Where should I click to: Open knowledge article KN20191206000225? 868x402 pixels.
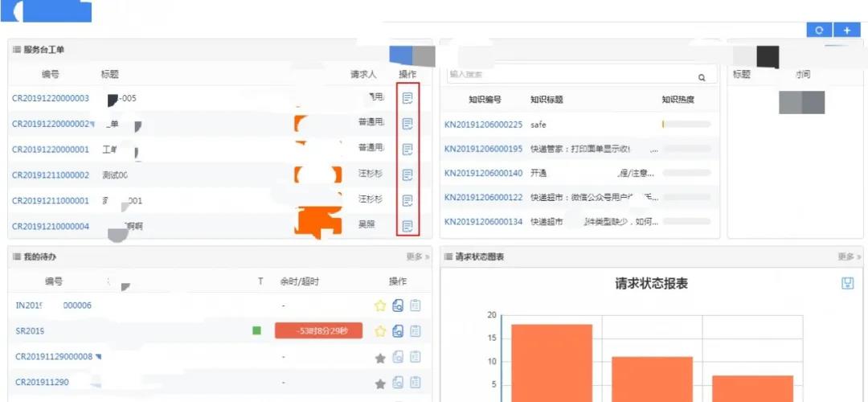(483, 125)
